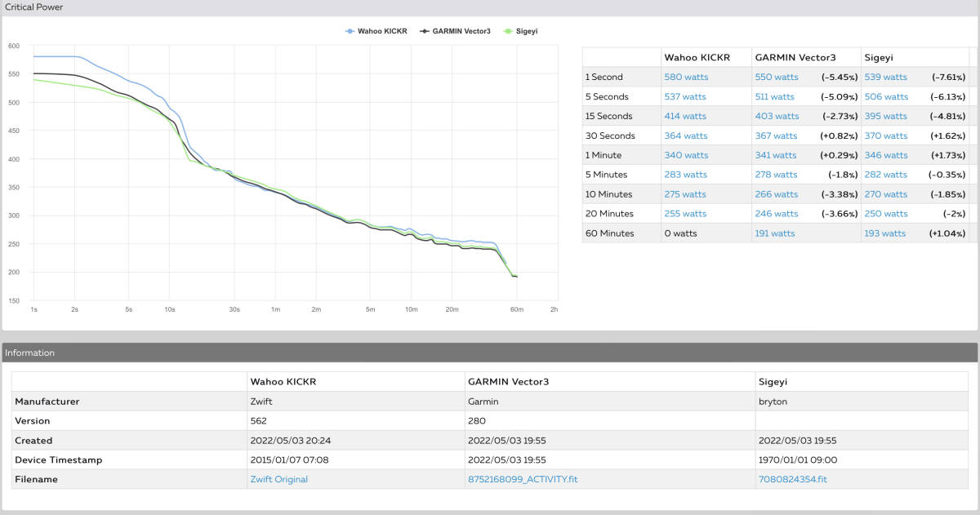Toggle Sigeyi series in chart legend

click(521, 31)
